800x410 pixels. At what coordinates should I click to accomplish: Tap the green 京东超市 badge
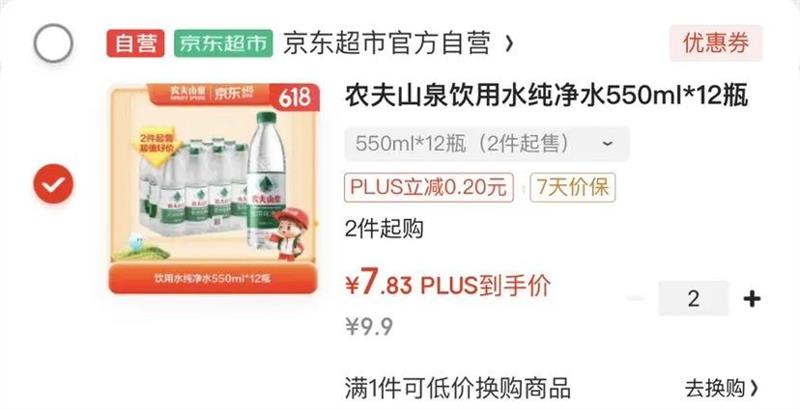(x=223, y=43)
